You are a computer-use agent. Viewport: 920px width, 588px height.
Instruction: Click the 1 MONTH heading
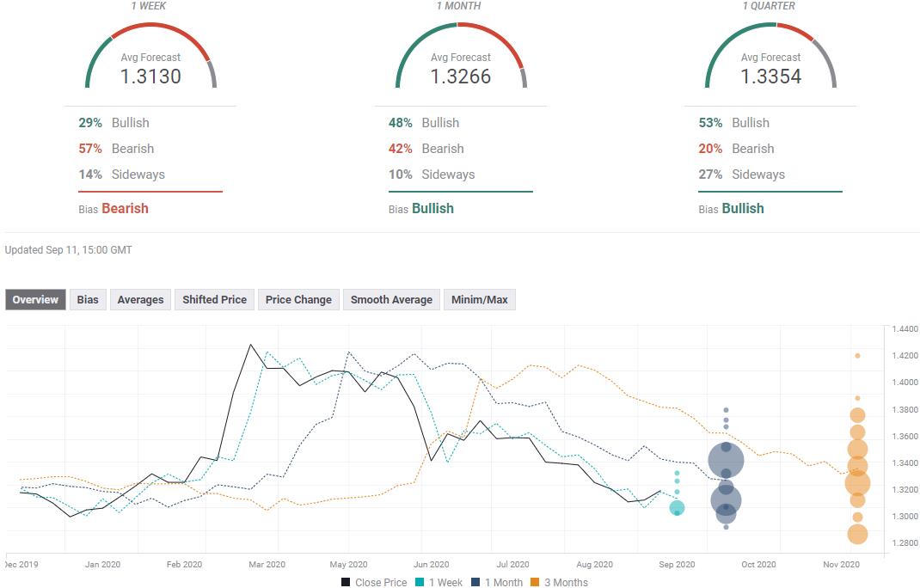click(x=458, y=6)
